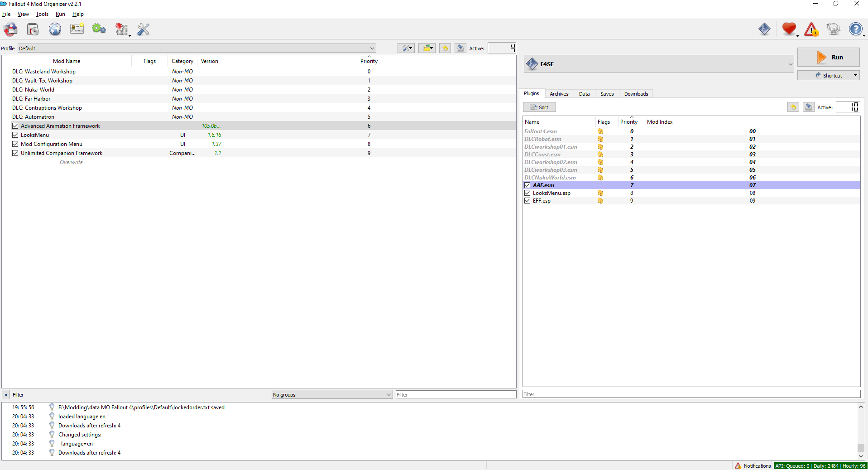Toggle the EFF.esp plugin checkbox
868x470 pixels.
point(528,201)
